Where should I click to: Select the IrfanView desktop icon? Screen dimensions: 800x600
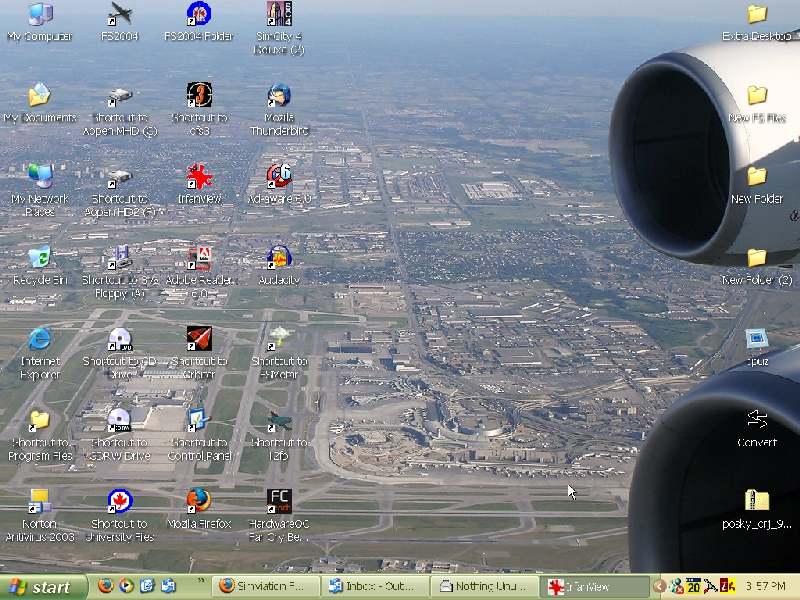[x=199, y=178]
